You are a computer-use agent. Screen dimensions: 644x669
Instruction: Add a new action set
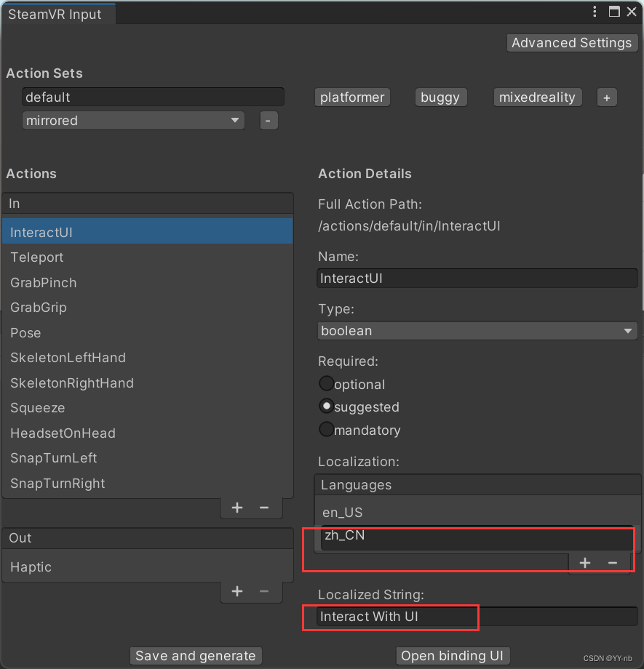[606, 97]
